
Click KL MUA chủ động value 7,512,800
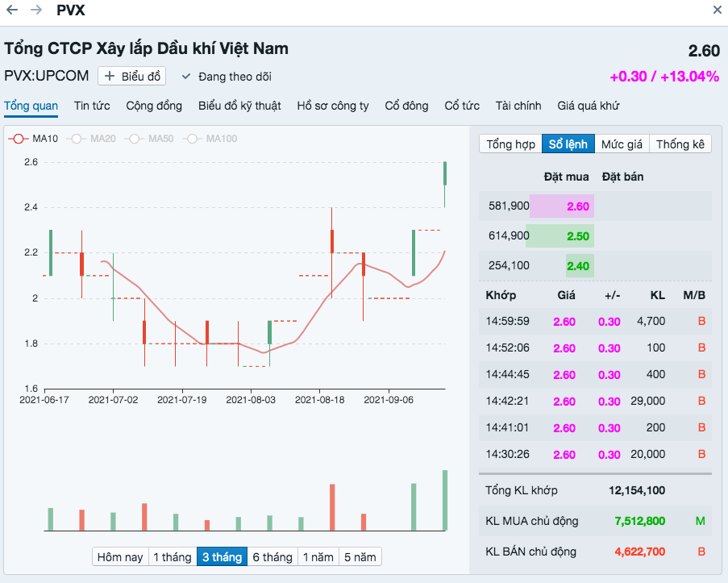coord(640,521)
